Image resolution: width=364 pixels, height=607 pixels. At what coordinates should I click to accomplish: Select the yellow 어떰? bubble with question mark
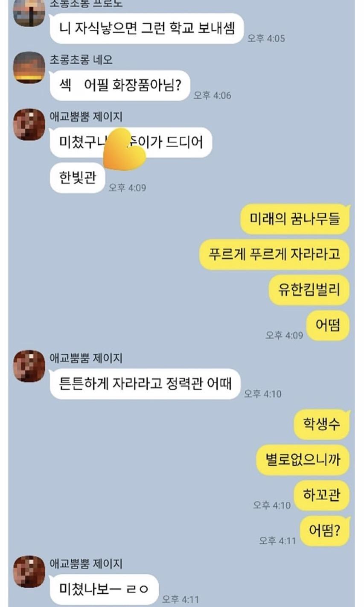(325, 531)
